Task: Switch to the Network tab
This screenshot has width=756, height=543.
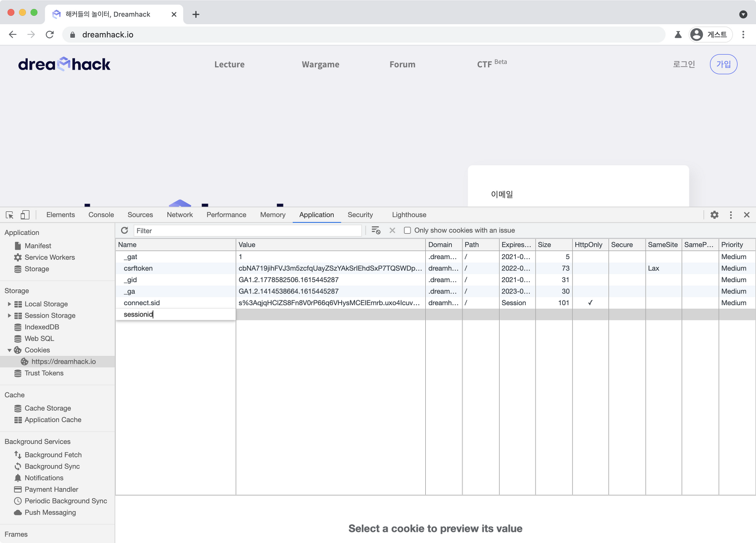Action: [x=180, y=215]
